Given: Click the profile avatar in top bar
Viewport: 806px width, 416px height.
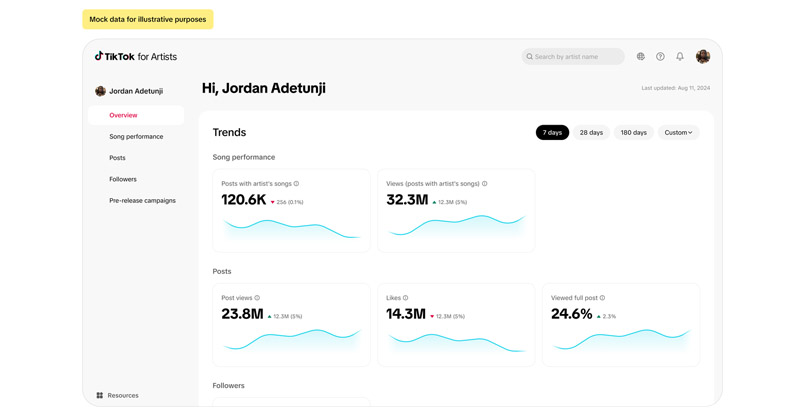Looking at the screenshot, I should (703, 57).
